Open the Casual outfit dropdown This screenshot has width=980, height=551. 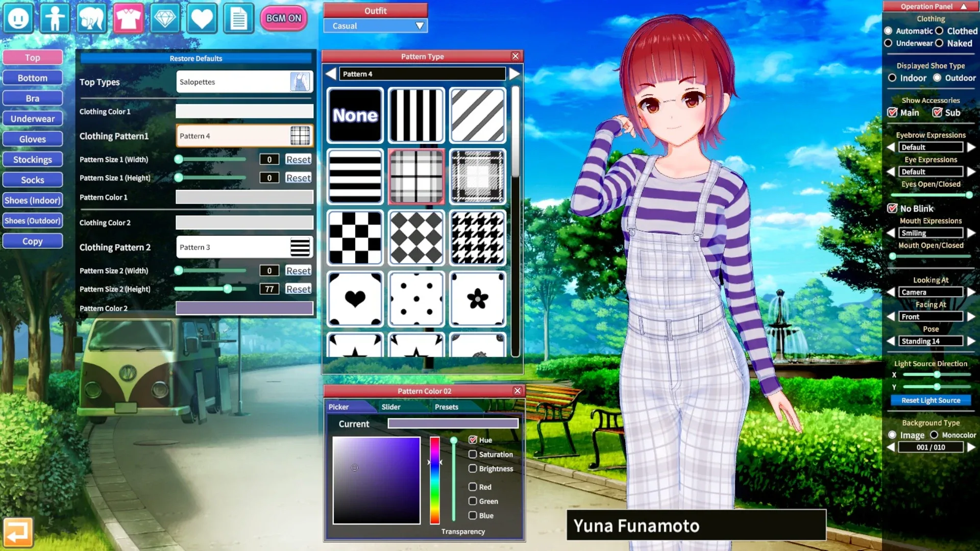(375, 26)
